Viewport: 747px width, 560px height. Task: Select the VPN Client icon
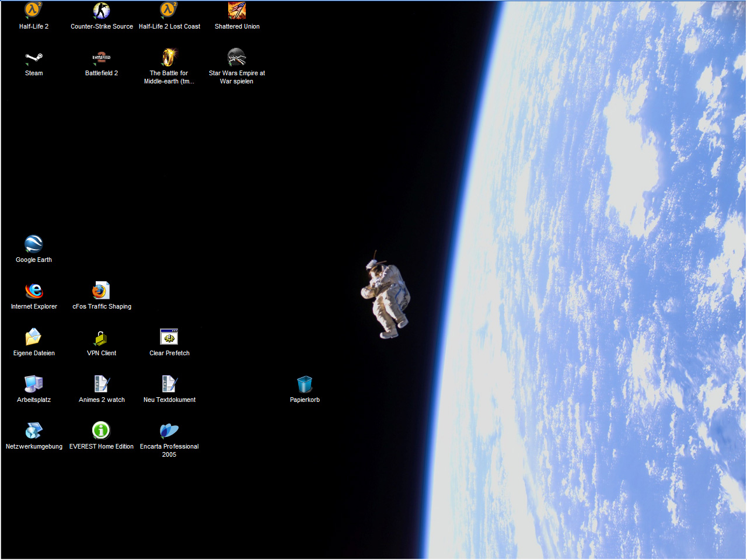102,338
